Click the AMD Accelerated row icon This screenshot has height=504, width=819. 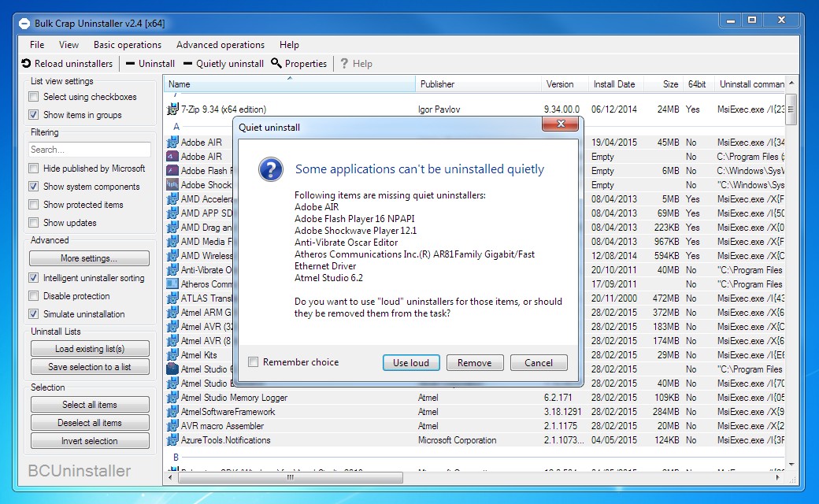[172, 199]
